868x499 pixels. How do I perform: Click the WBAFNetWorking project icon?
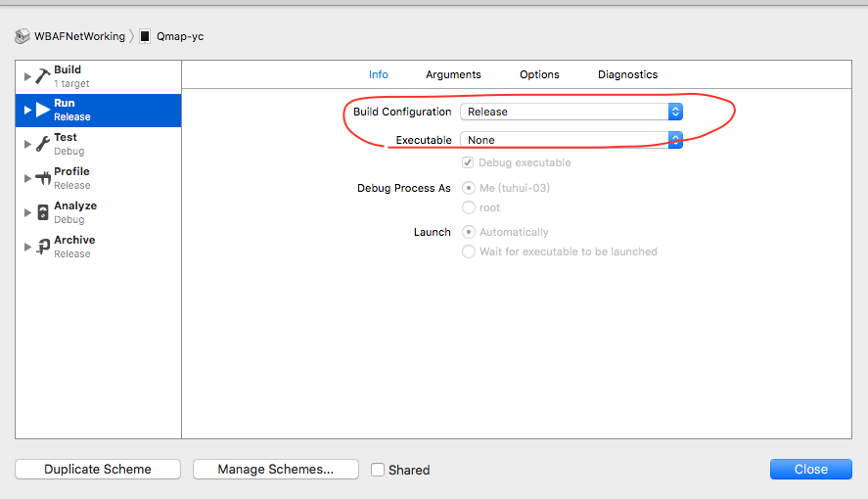click(x=23, y=36)
